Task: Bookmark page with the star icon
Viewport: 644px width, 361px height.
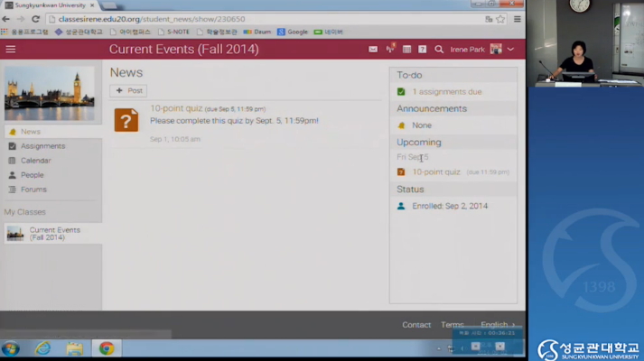Action: [500, 18]
